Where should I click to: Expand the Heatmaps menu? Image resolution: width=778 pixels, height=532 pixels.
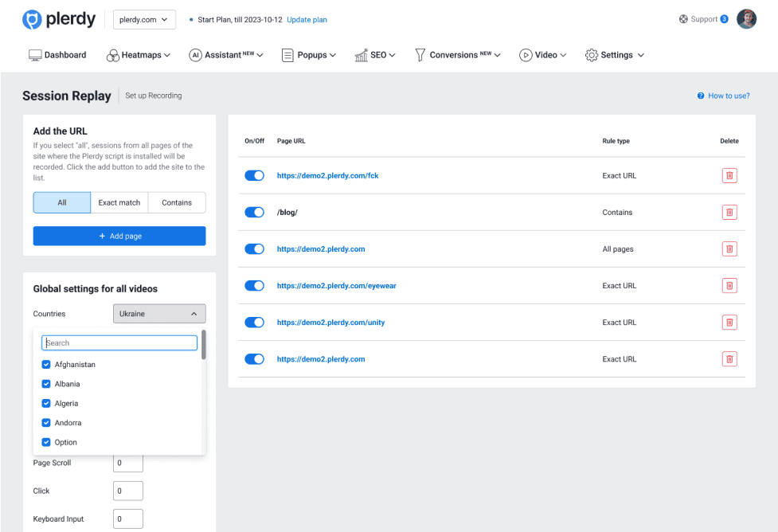(140, 55)
